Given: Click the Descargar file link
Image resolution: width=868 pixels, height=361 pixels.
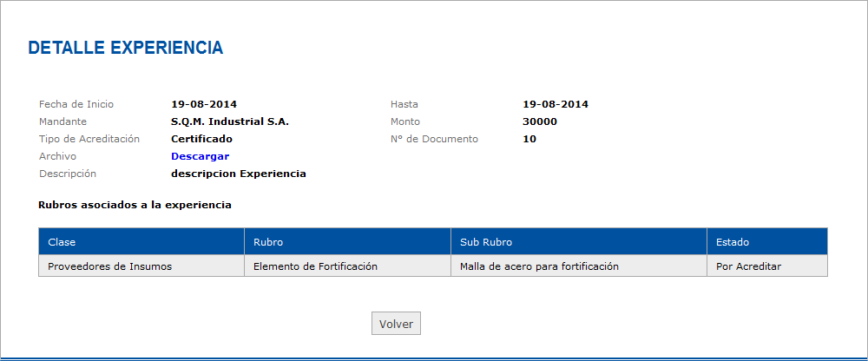Looking at the screenshot, I should point(200,156).
